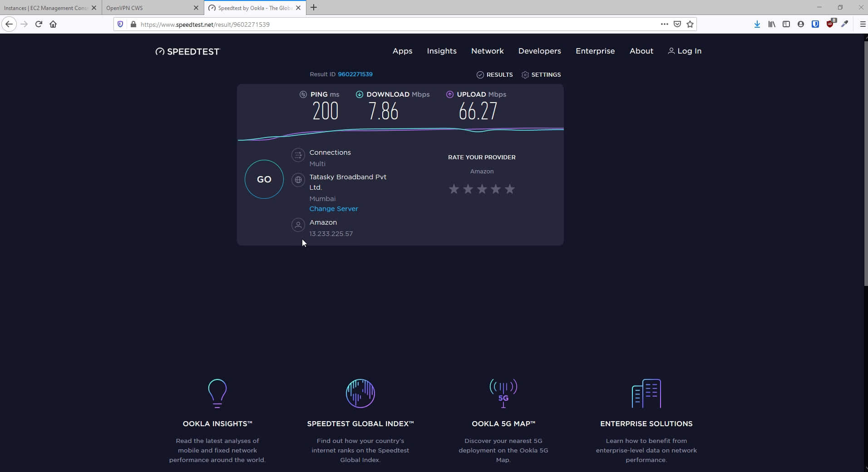Toggle tracking protection via the shield icon
The width and height of the screenshot is (868, 472).
point(120,24)
